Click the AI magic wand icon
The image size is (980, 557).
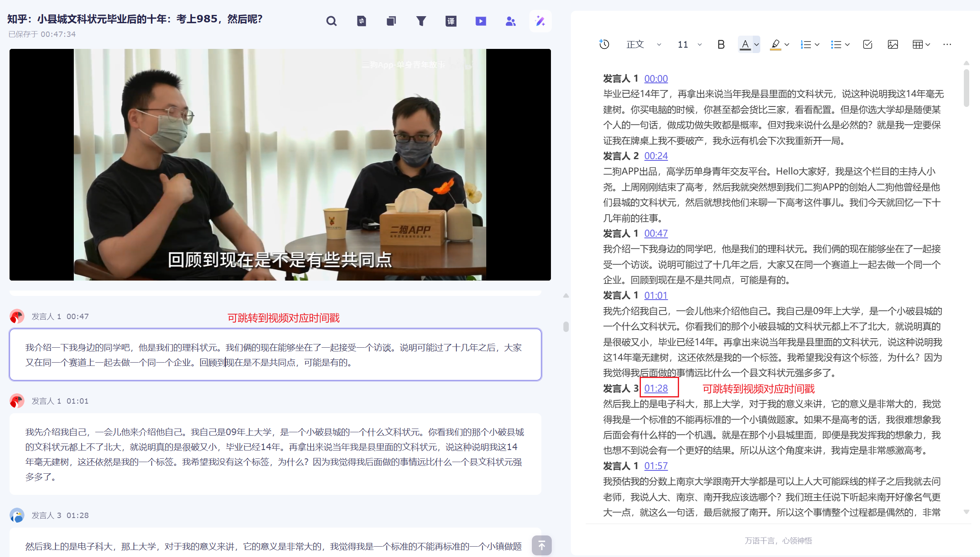click(x=540, y=21)
